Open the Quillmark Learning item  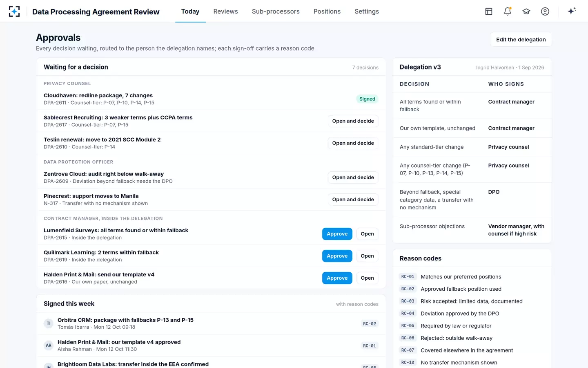(367, 256)
